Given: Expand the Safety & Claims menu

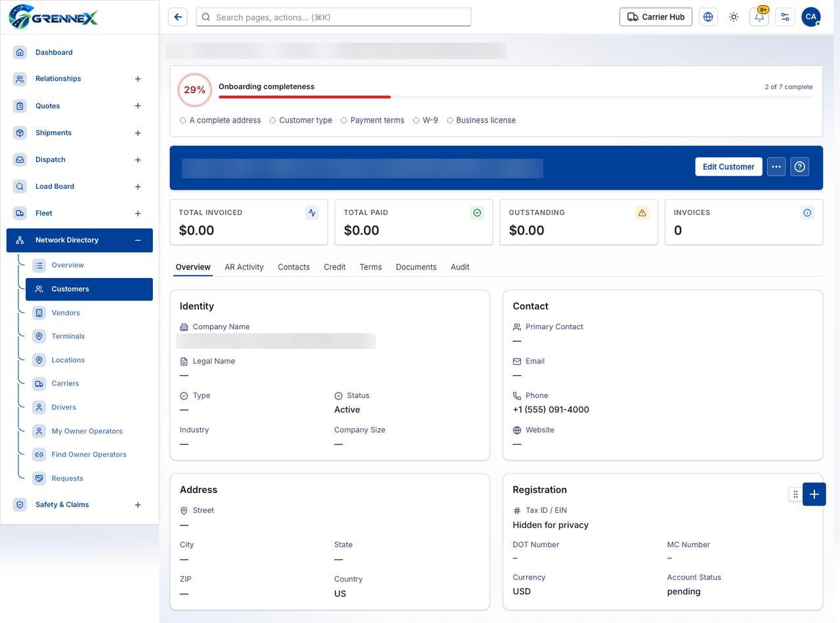Looking at the screenshot, I should click(x=138, y=505).
